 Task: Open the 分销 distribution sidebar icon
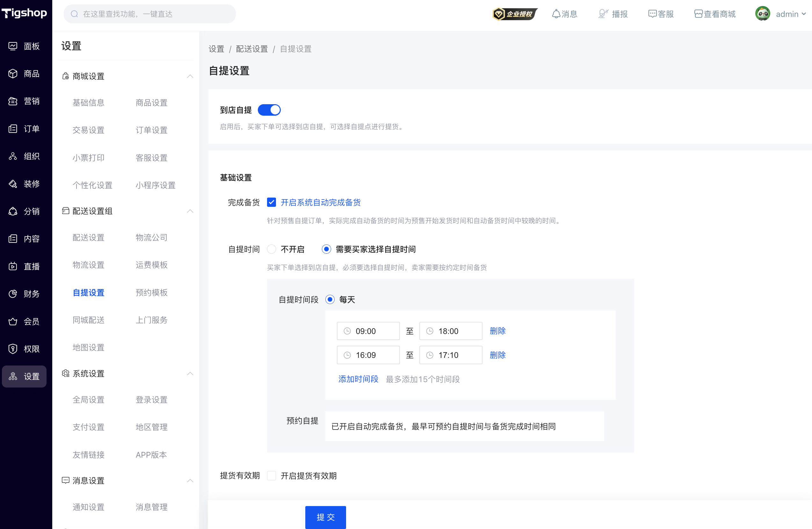point(13,212)
